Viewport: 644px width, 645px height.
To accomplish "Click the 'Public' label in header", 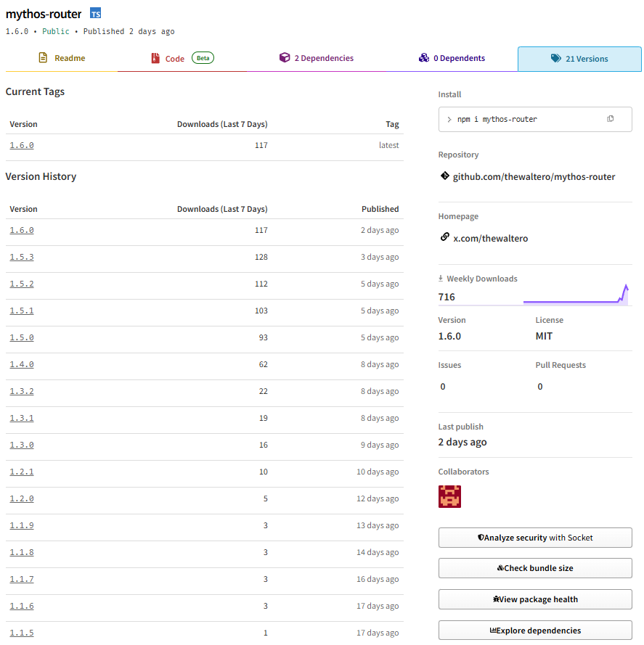I will (56, 31).
